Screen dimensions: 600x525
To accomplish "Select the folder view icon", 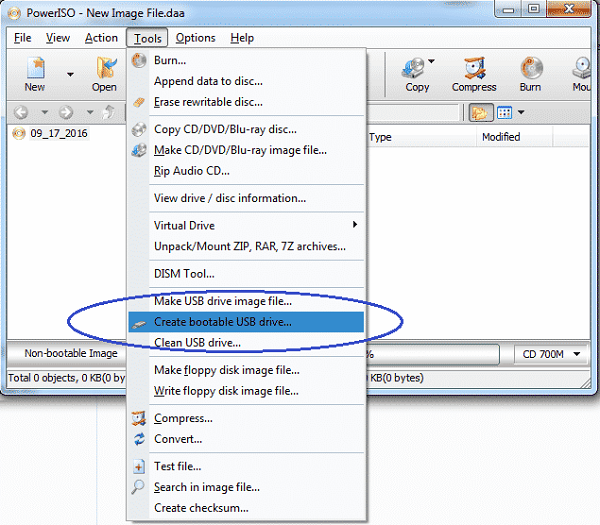I will point(483,112).
